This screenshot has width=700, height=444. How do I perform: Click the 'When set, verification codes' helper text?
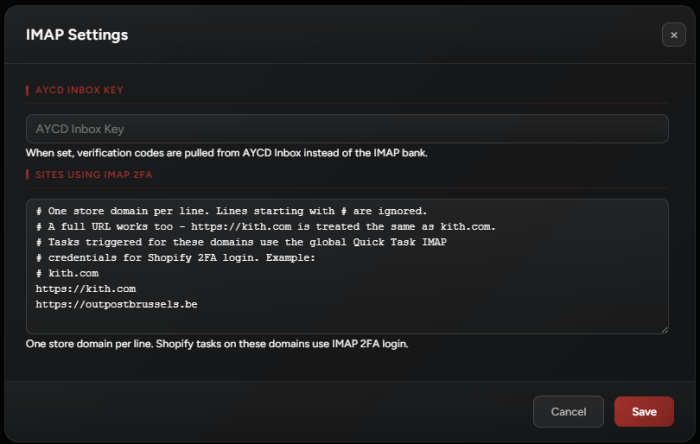point(226,153)
